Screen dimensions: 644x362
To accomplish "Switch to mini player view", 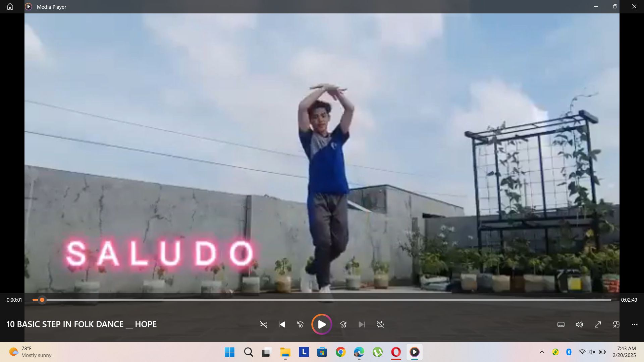I will [x=616, y=324].
